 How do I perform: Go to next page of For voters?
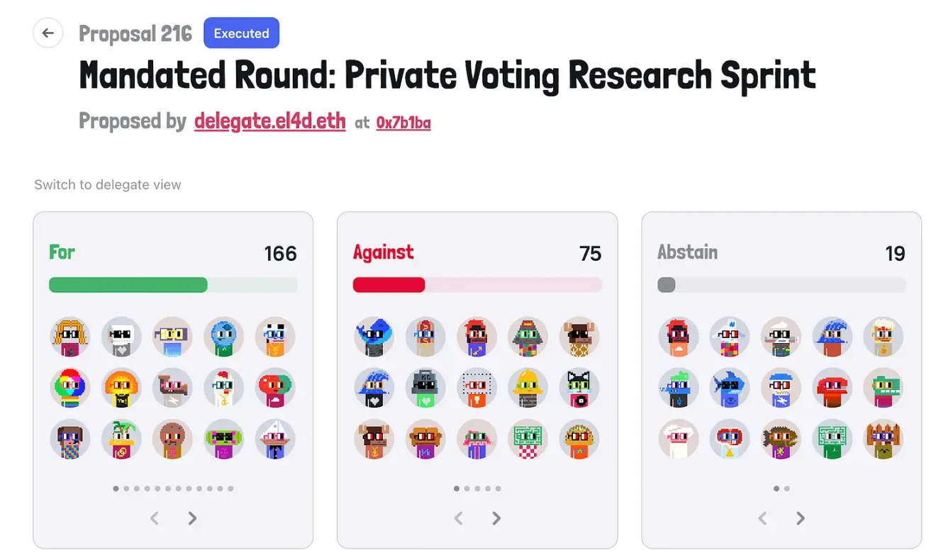pos(192,518)
